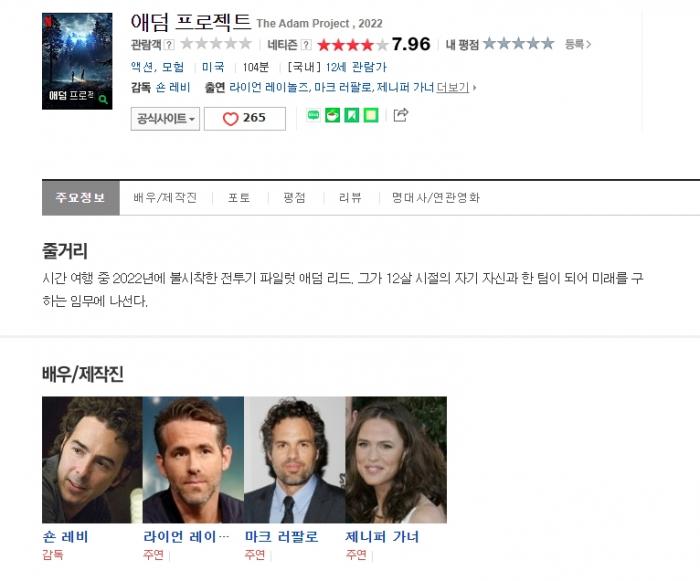
Task: Click the 등록 arrow to submit rating
Action: coord(578,44)
